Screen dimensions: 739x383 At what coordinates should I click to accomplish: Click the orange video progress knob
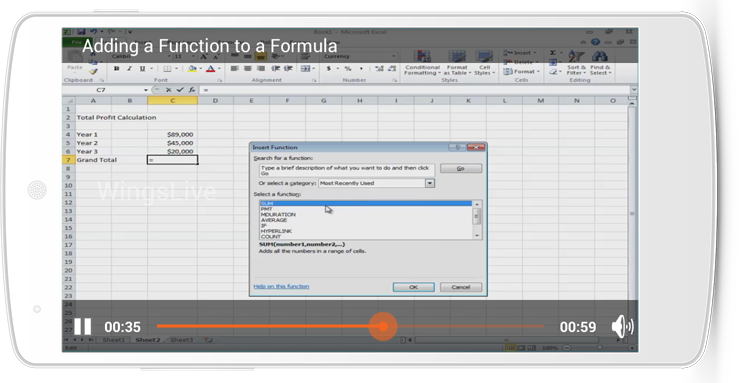click(x=383, y=326)
